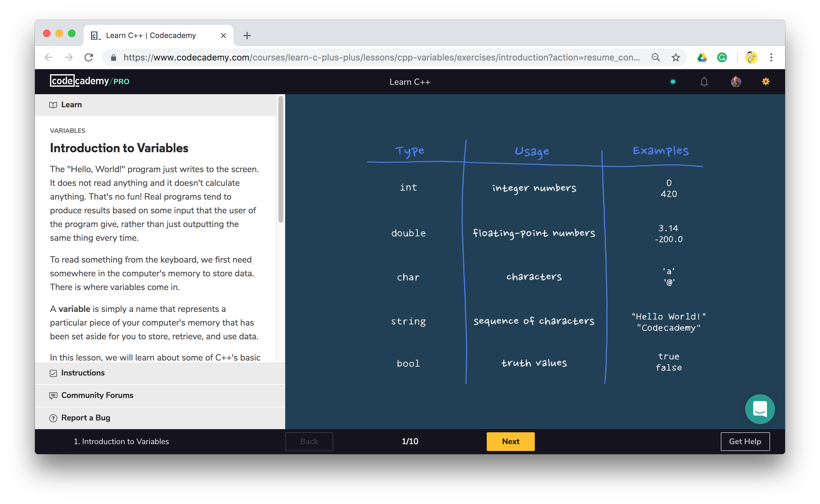
Task: Expand the Report a Bug section
Action: pyautogui.click(x=85, y=418)
